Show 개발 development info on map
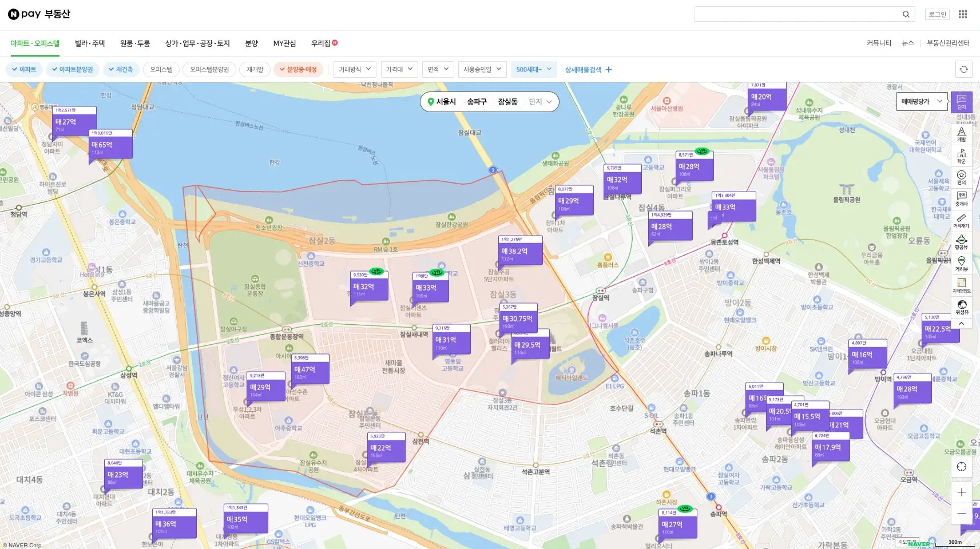The width and height of the screenshot is (980, 549). coord(962,135)
